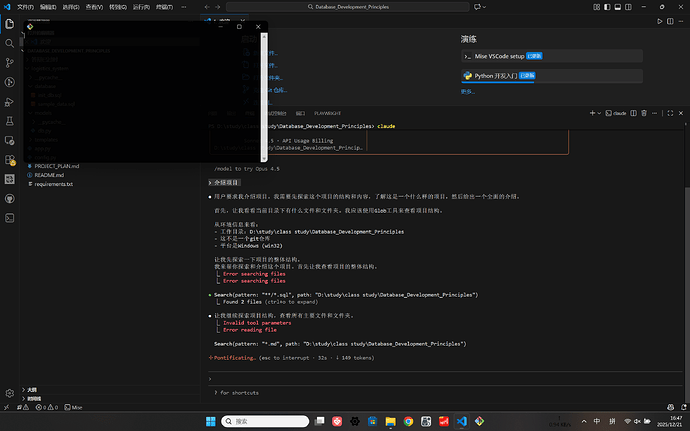Show hidden system tray icons chevron
Viewport: 690px width, 431px height.
coord(584,421)
